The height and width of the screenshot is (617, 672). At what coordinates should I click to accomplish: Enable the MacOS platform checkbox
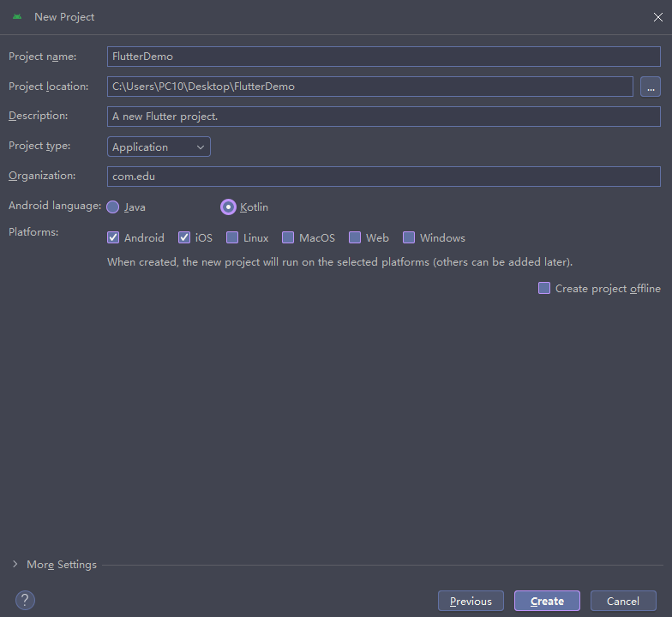point(288,238)
